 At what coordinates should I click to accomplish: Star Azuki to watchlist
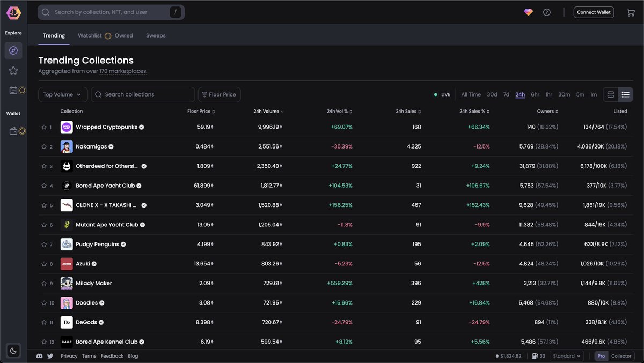(x=44, y=264)
